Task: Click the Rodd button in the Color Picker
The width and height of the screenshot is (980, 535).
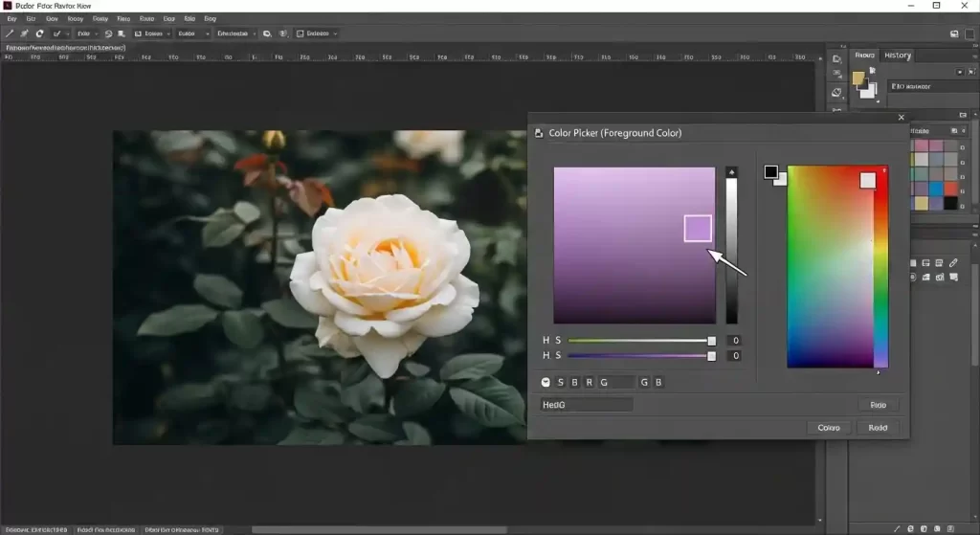Action: [x=878, y=428]
